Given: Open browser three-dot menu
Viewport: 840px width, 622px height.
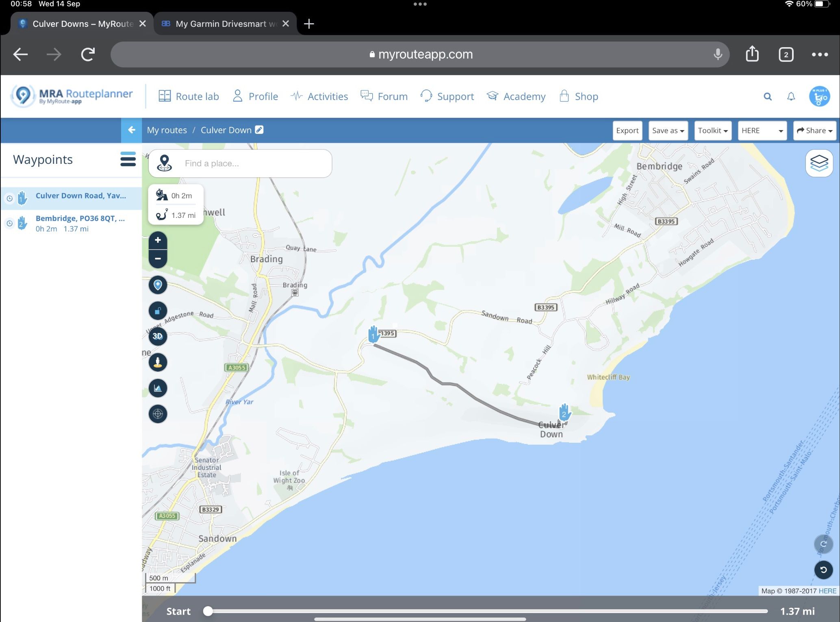Looking at the screenshot, I should (820, 54).
